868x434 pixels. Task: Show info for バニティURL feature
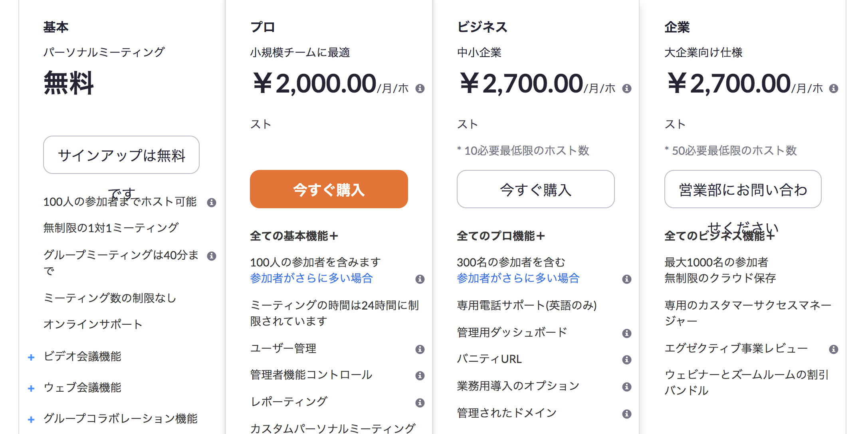[627, 360]
